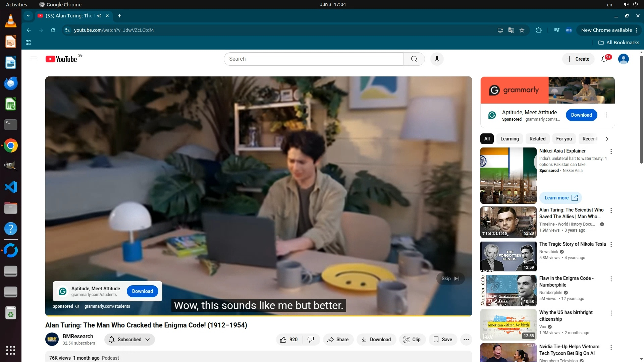
Task: Open the hamburger guide menu
Action: (x=34, y=59)
